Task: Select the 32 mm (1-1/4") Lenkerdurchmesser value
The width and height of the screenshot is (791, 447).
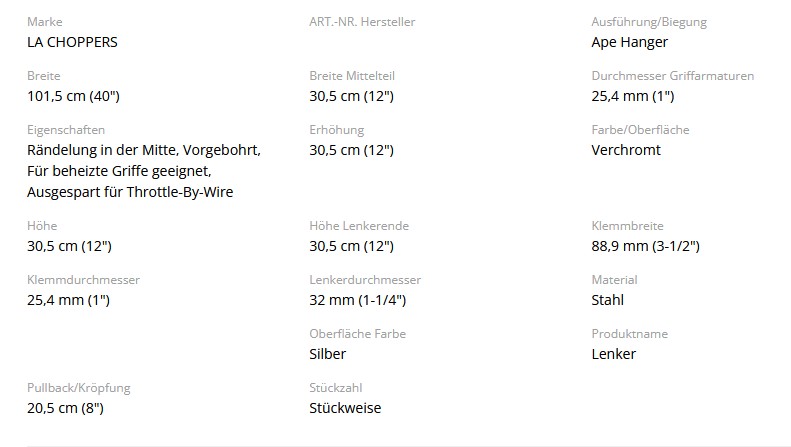Action: (358, 300)
